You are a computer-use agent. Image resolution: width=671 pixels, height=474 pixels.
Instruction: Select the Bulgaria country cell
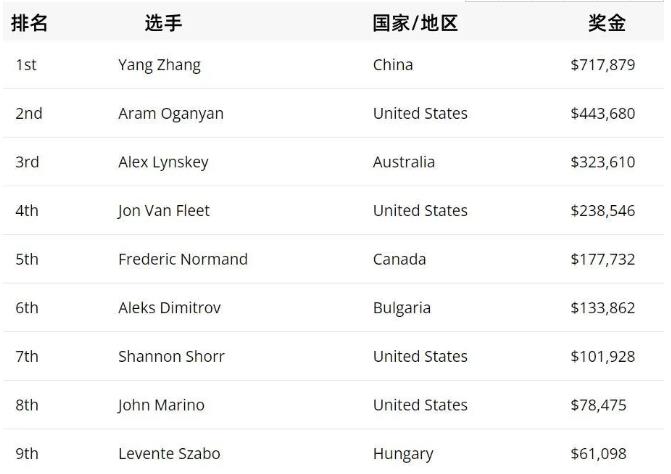[x=402, y=308]
